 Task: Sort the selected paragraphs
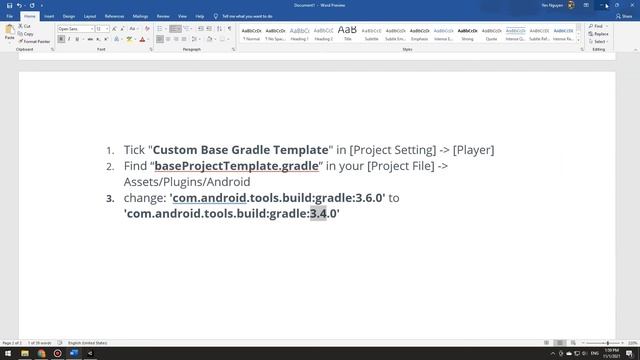220,29
